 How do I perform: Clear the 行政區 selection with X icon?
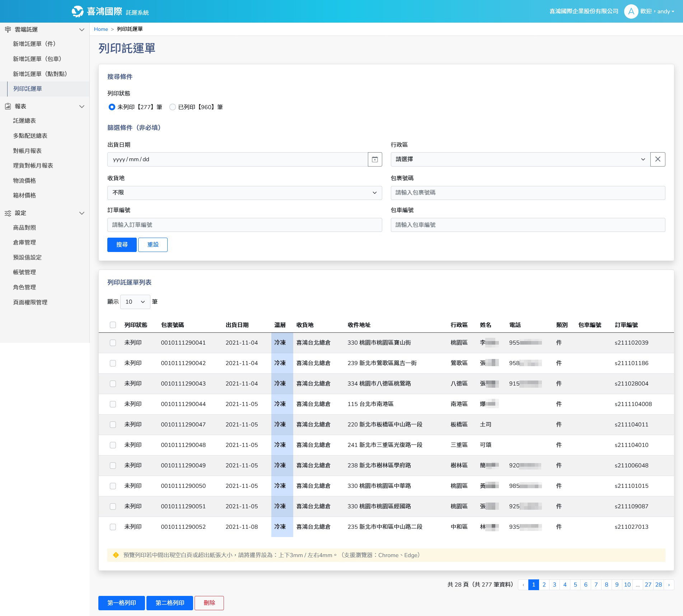click(658, 159)
